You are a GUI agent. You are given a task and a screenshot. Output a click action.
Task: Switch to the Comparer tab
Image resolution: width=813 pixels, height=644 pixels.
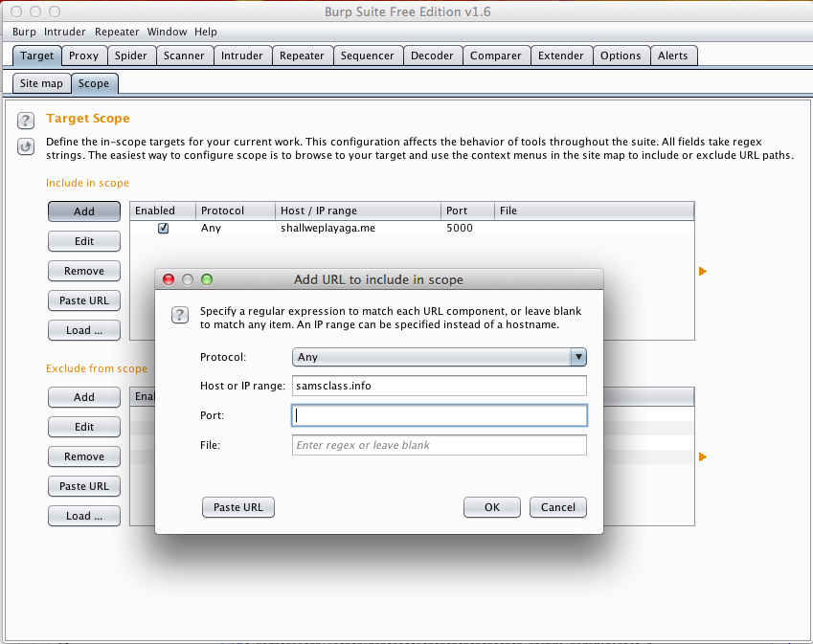pyautogui.click(x=496, y=56)
